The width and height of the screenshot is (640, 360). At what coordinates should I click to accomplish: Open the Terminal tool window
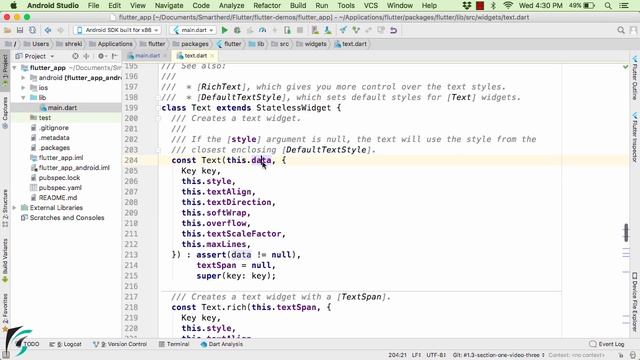point(174,344)
